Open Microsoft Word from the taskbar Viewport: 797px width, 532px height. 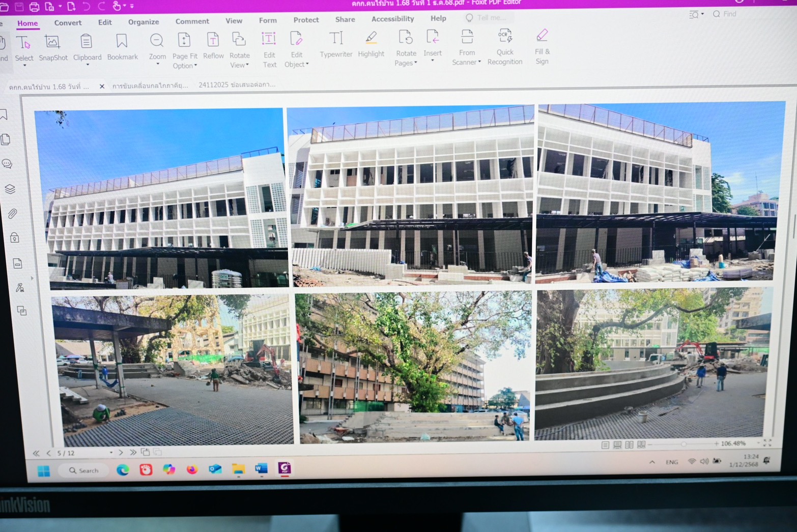[x=261, y=468]
